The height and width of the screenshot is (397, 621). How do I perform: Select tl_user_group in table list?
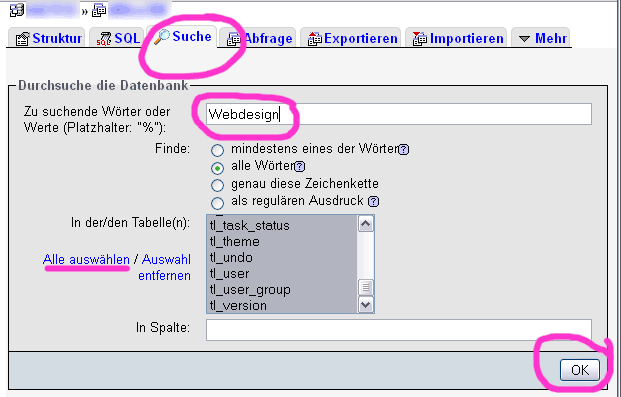pos(282,290)
